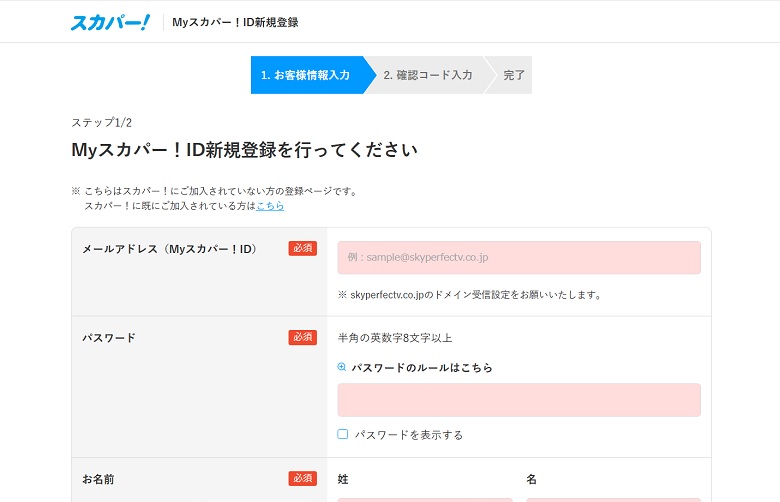Enable the パスワードを表示する checkbox
Screen dimensions: 780x502
pos(343,434)
